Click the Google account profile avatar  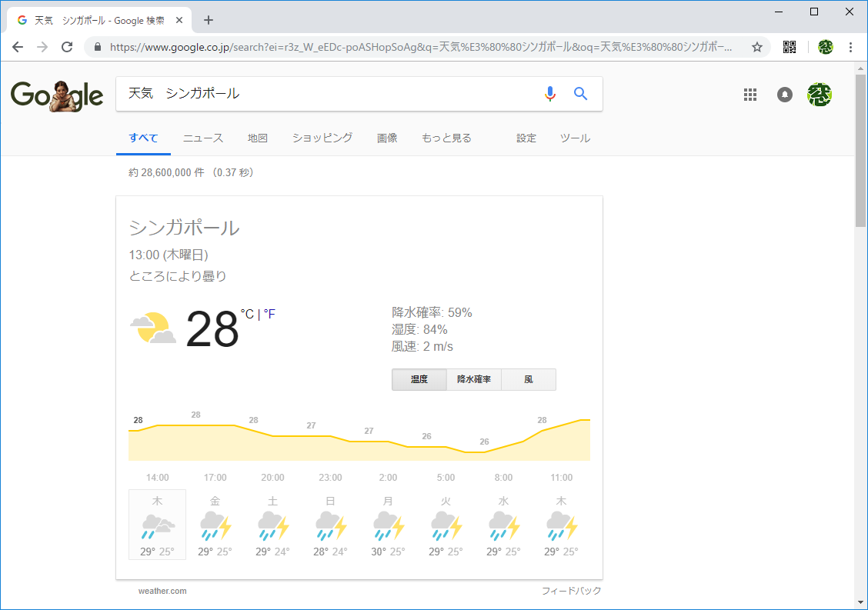pyautogui.click(x=819, y=93)
